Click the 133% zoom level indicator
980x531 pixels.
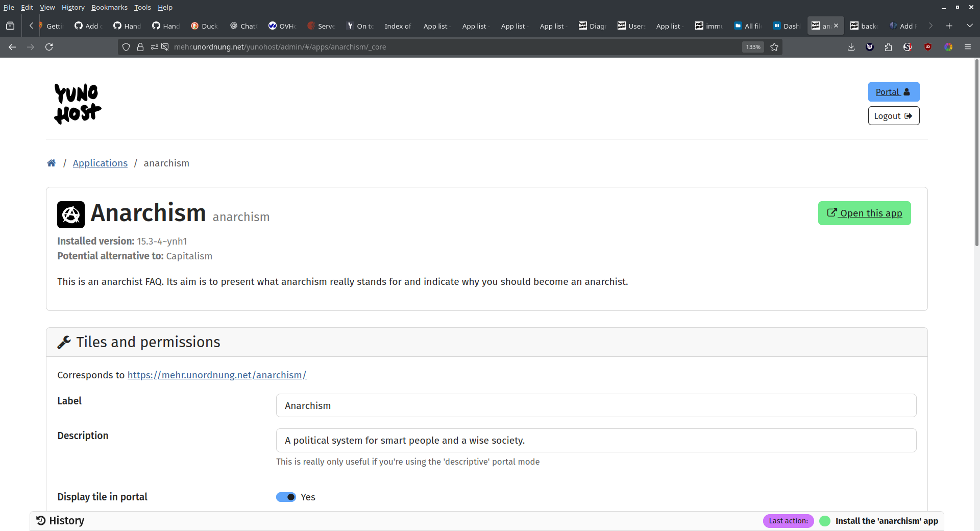click(x=753, y=47)
